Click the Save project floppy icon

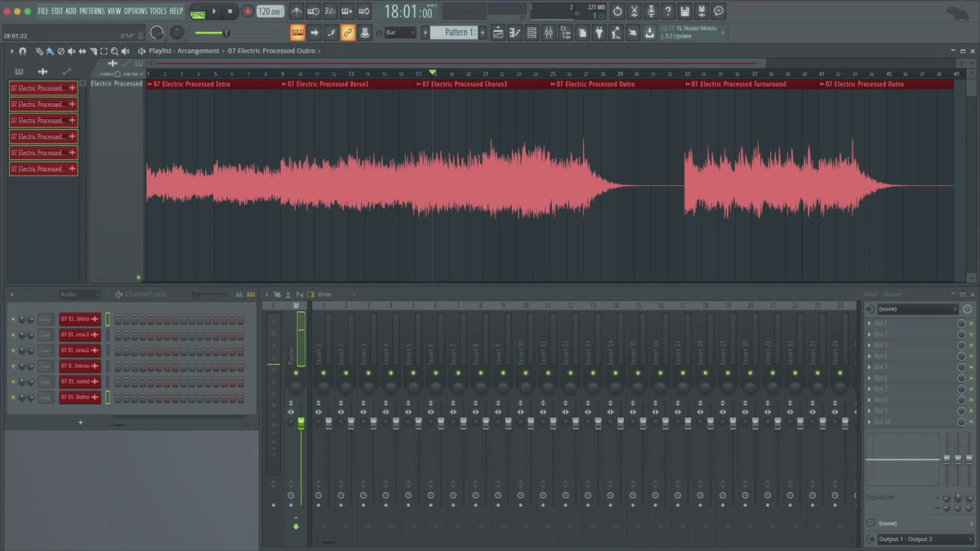pyautogui.click(x=684, y=11)
